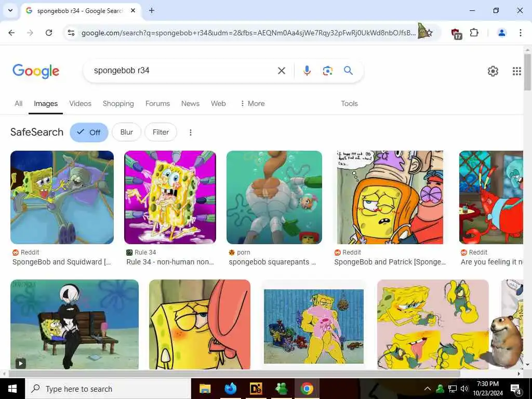Select the SafeSearch Off option

click(x=89, y=132)
